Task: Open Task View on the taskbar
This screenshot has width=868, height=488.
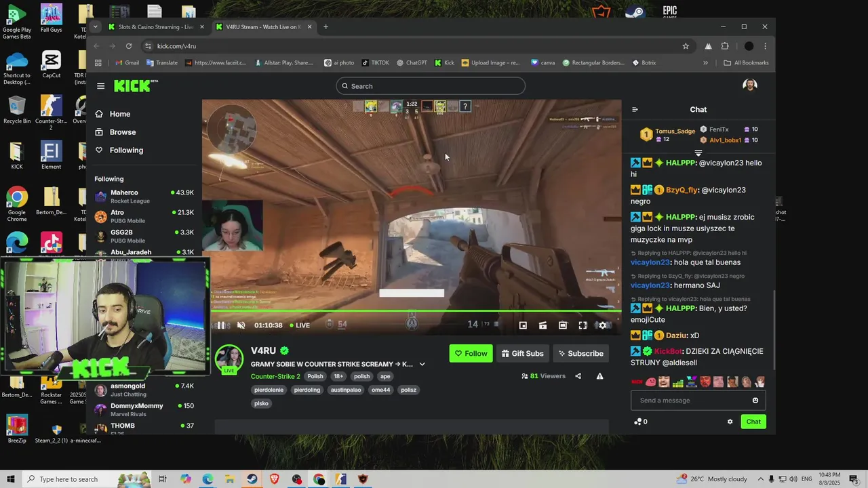Action: [x=163, y=479]
